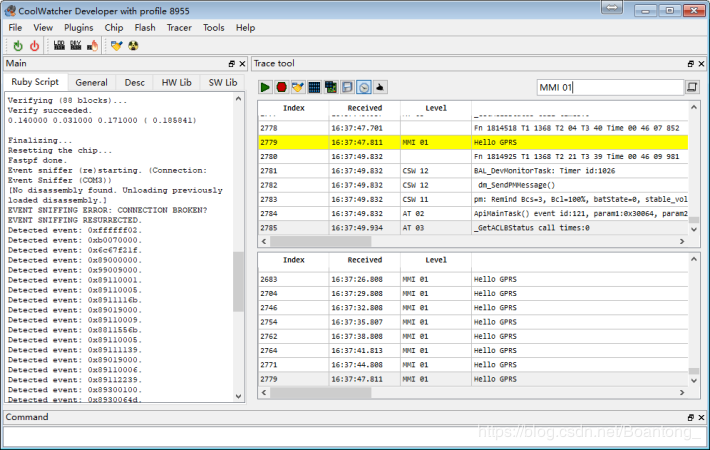Screen dimensions: 710x450
Task: Click the 'Detected event: 0x89300100.' log line
Action: point(75,390)
